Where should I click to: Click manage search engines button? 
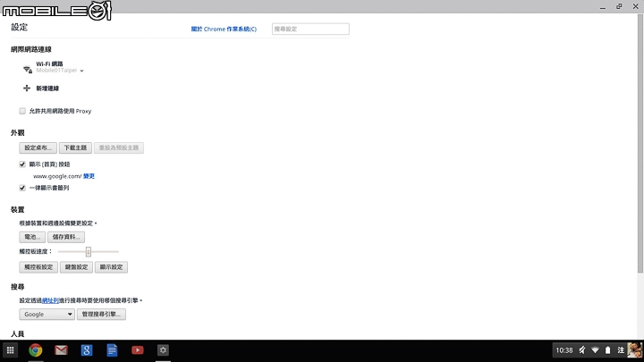click(x=101, y=314)
